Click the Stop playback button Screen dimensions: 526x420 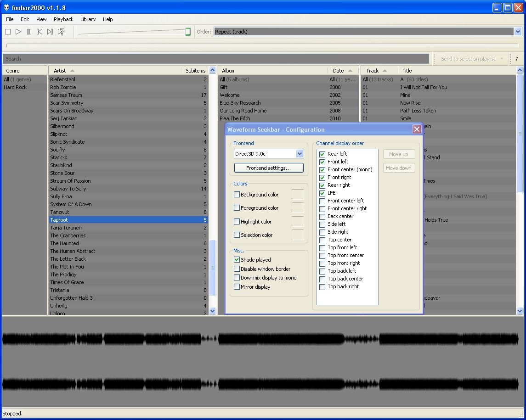pyautogui.click(x=8, y=32)
